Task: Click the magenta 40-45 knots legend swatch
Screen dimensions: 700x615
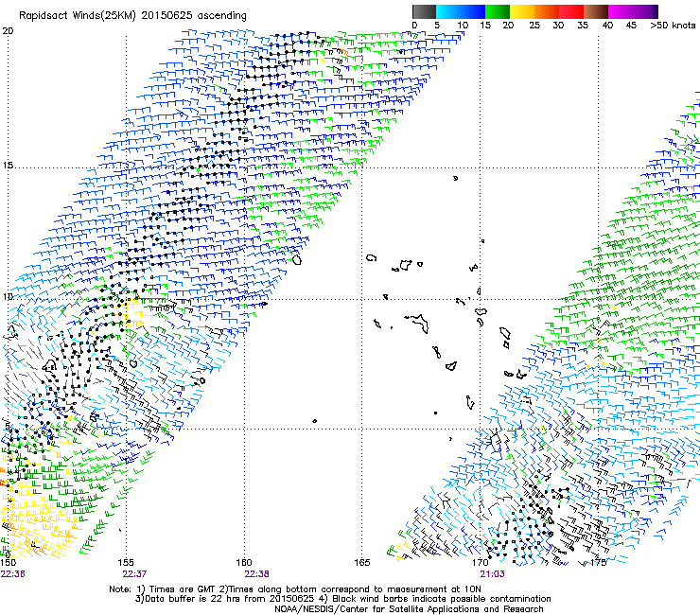Action: click(621, 11)
